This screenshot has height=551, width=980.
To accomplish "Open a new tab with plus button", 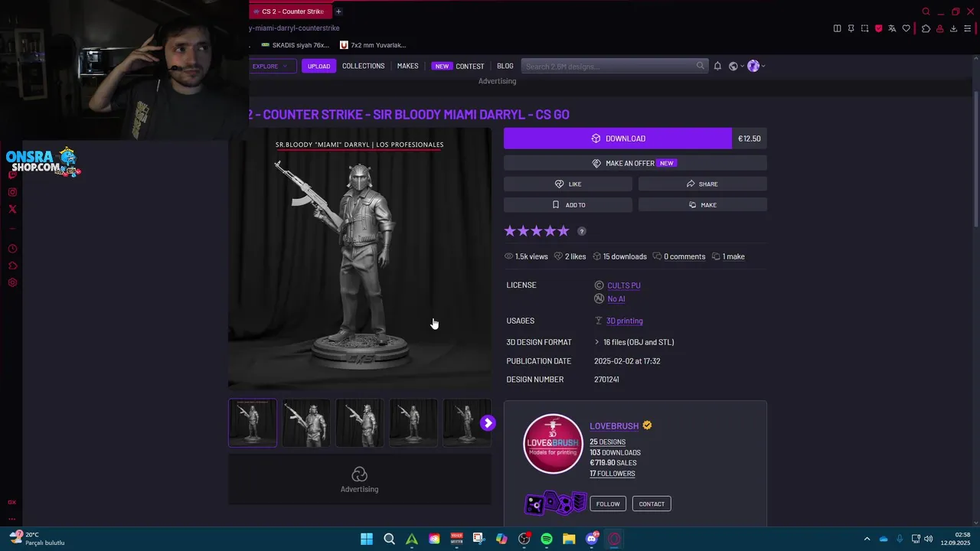I will point(338,11).
